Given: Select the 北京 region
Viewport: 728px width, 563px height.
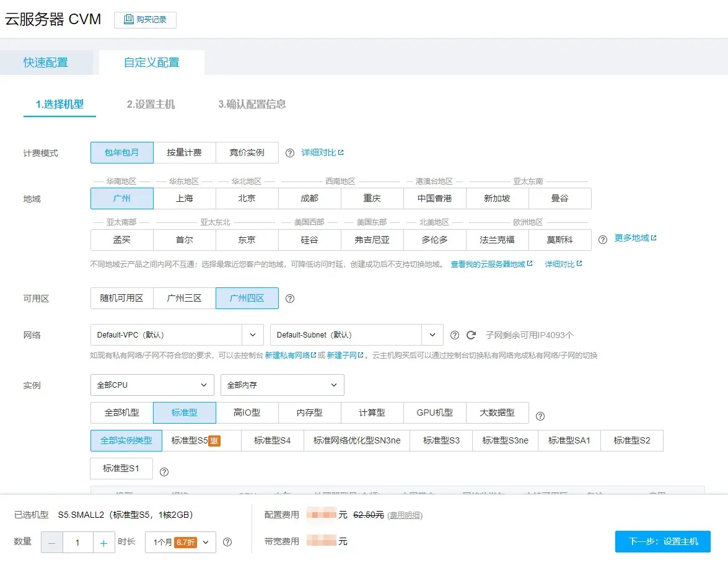Looking at the screenshot, I should point(247,199).
